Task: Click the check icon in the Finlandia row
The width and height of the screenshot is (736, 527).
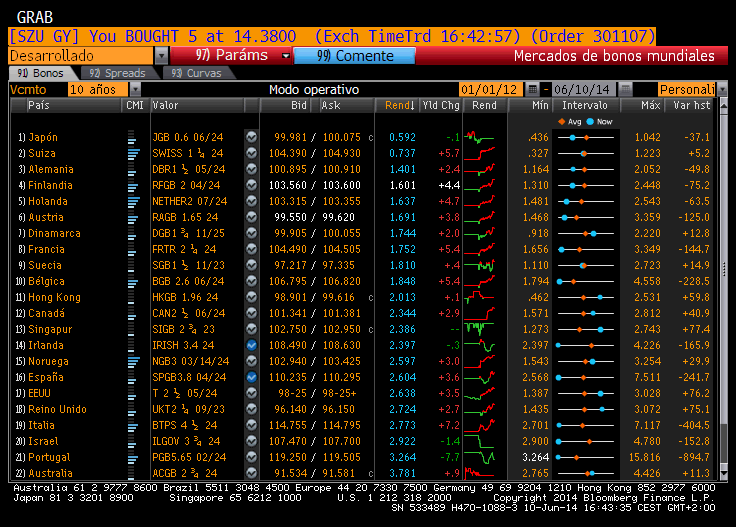Action: [252, 185]
